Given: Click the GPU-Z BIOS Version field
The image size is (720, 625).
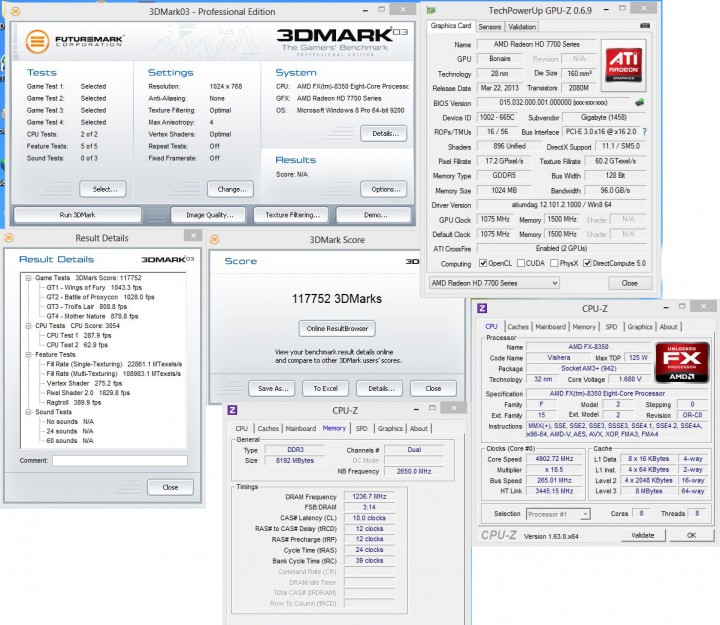Looking at the screenshot, I should [x=553, y=102].
